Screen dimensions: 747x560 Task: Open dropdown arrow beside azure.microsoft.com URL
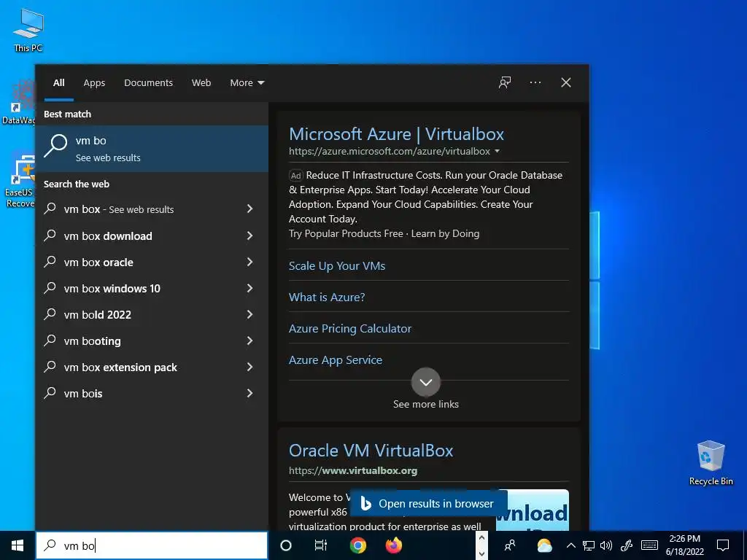point(497,152)
